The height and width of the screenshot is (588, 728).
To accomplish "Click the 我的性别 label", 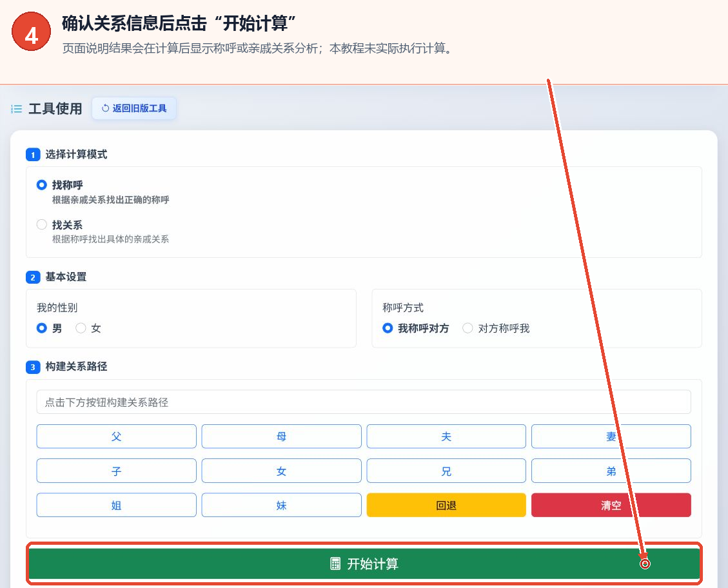I will [57, 308].
